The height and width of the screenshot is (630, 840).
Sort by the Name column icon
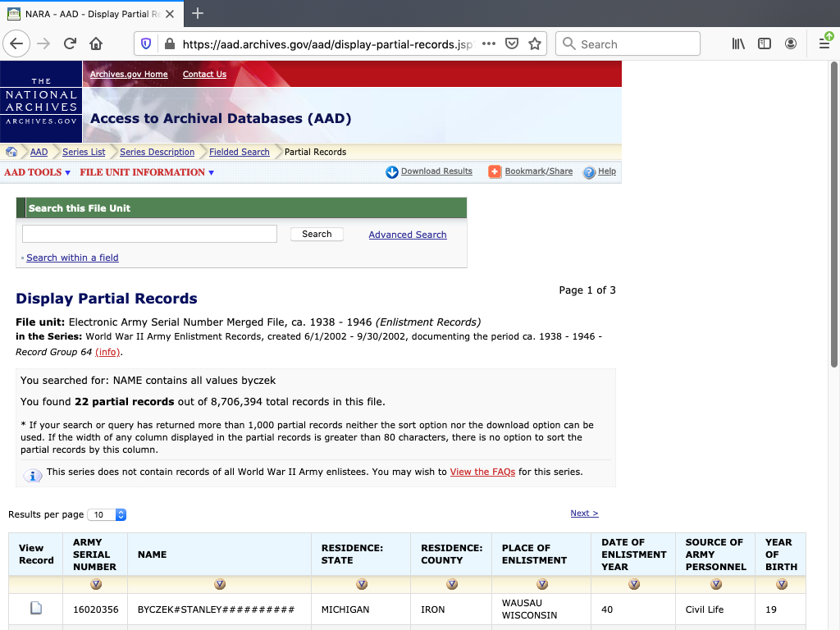pyautogui.click(x=219, y=584)
